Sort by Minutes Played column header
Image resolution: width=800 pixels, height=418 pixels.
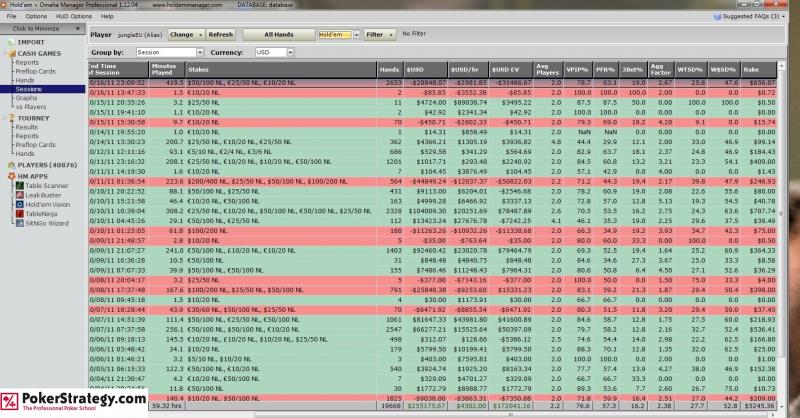167,69
